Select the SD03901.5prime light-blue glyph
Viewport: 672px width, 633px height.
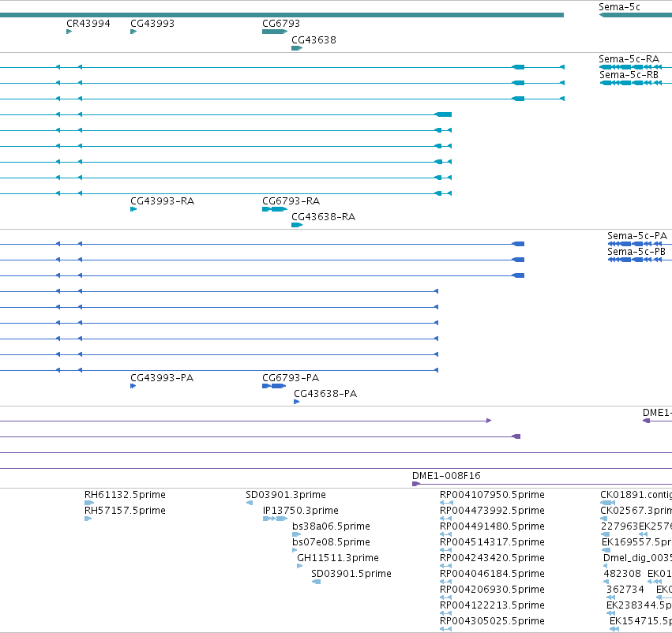(317, 582)
